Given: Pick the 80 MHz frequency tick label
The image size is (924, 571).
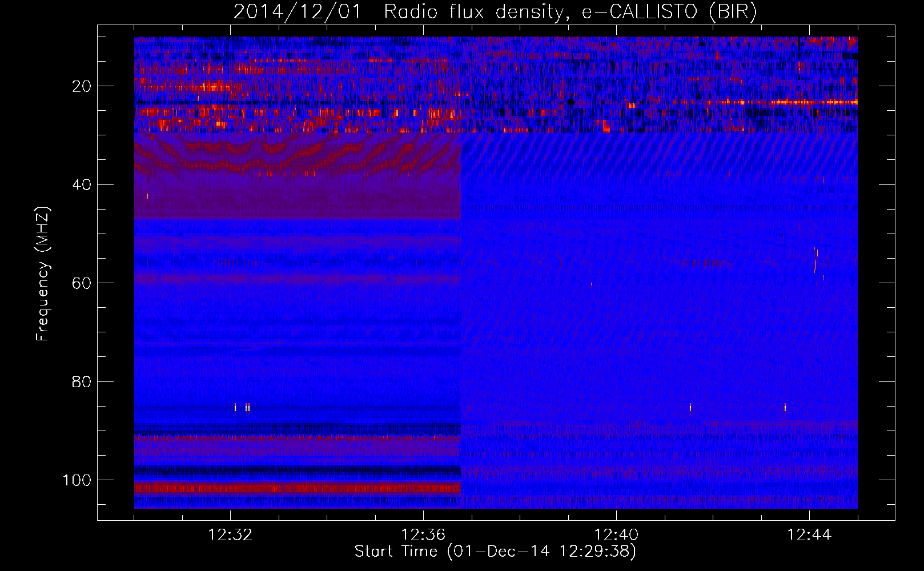Looking at the screenshot, I should (x=82, y=381).
